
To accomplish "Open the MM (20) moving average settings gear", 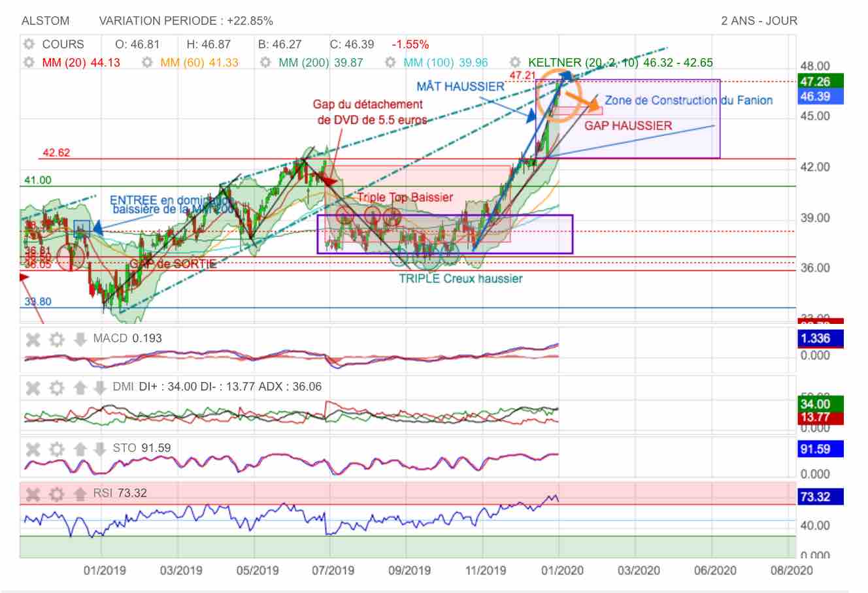I will 29,63.
